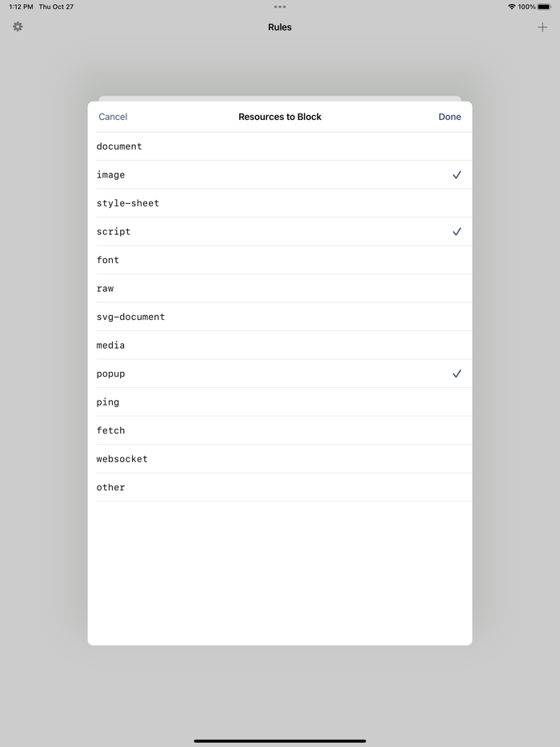Confirm selection with Done button

coord(450,117)
